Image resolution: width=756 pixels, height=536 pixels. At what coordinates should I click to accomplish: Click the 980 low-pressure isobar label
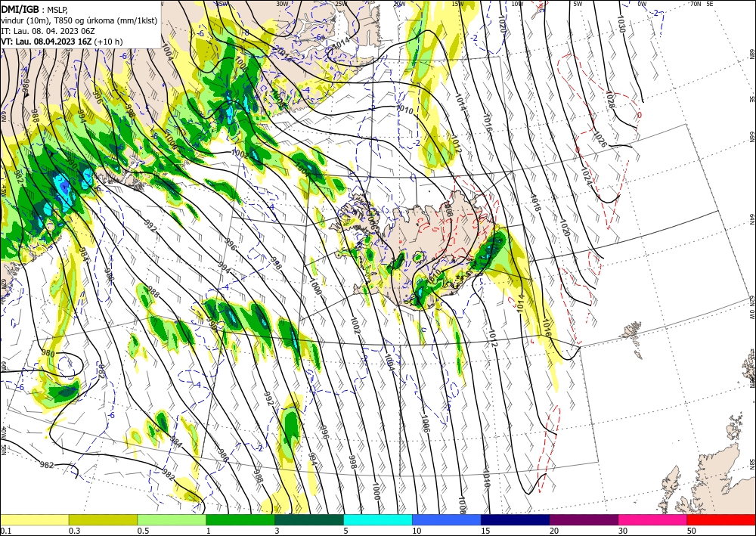pos(48,353)
